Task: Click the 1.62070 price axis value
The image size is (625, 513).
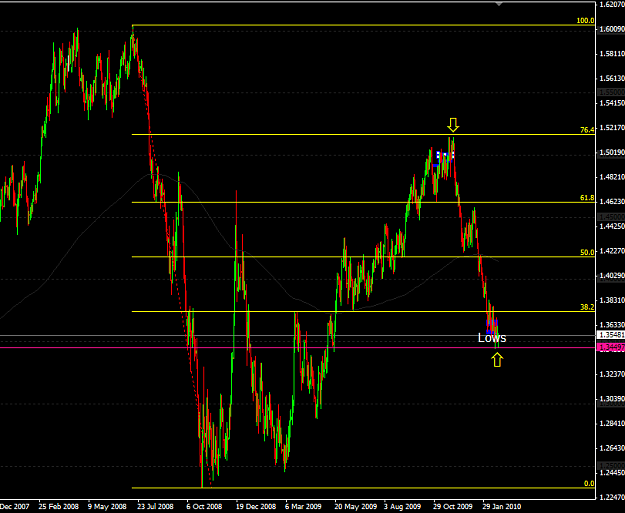Action: [612, 4]
